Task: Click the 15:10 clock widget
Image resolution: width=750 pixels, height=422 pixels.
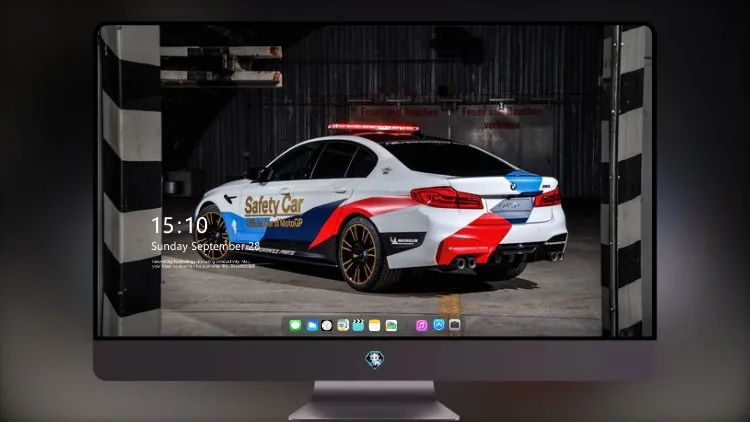Action: tap(179, 225)
